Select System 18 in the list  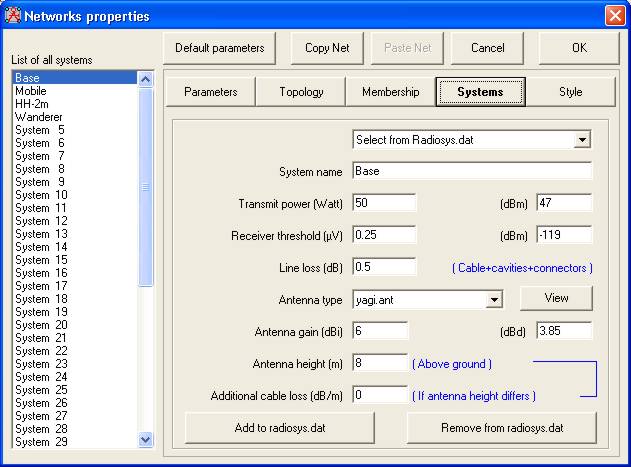coord(75,299)
